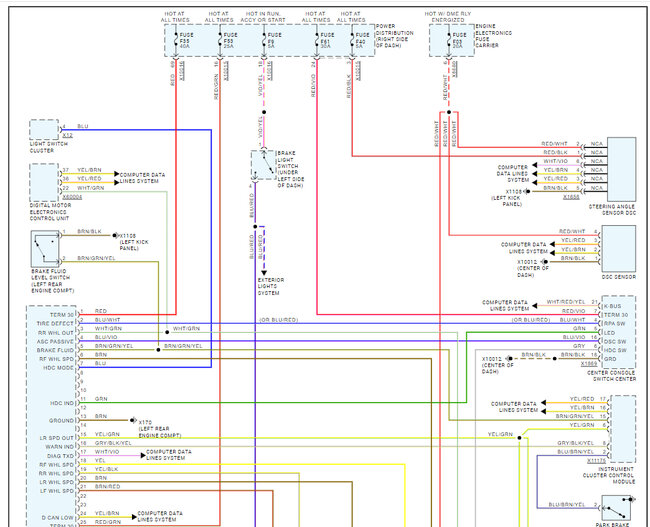Click 'CENTER CONSOLE SWITCH CENTER' caption
Image resolution: width=650 pixels, height=527 pixels.
[611, 376]
